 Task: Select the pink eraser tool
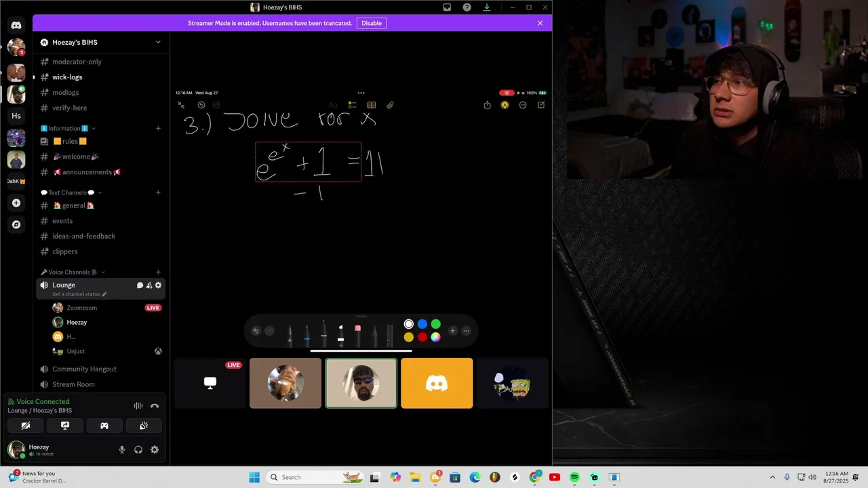pos(357,335)
